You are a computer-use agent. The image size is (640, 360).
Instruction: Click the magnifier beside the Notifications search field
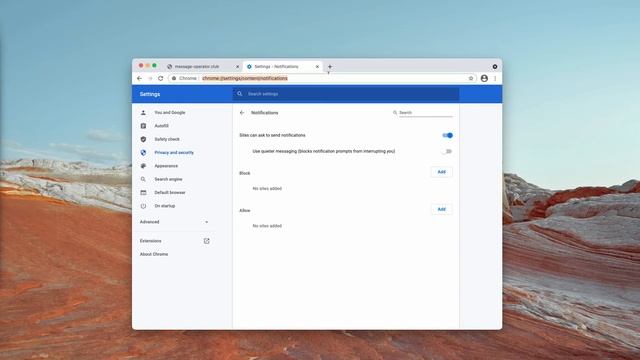point(395,113)
